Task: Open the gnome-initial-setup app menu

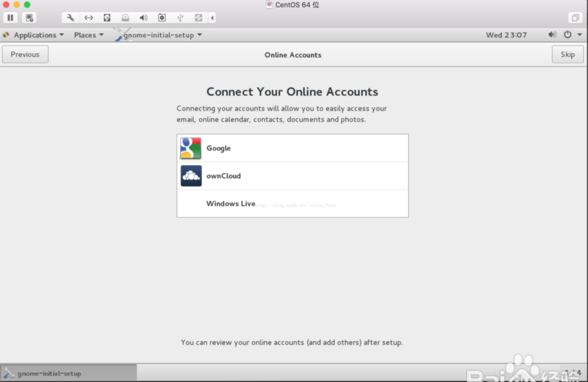Action: 159,35
